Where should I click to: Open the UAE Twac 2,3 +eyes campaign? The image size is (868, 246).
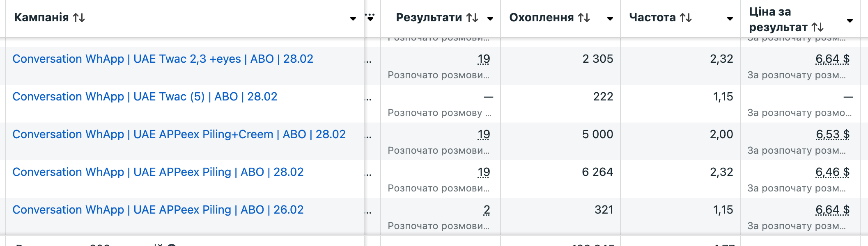tap(163, 59)
